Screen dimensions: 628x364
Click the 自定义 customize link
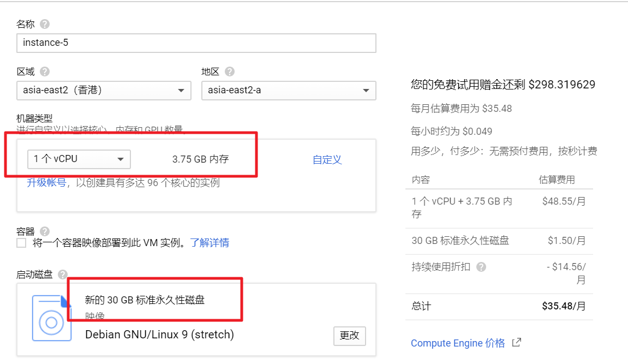327,159
